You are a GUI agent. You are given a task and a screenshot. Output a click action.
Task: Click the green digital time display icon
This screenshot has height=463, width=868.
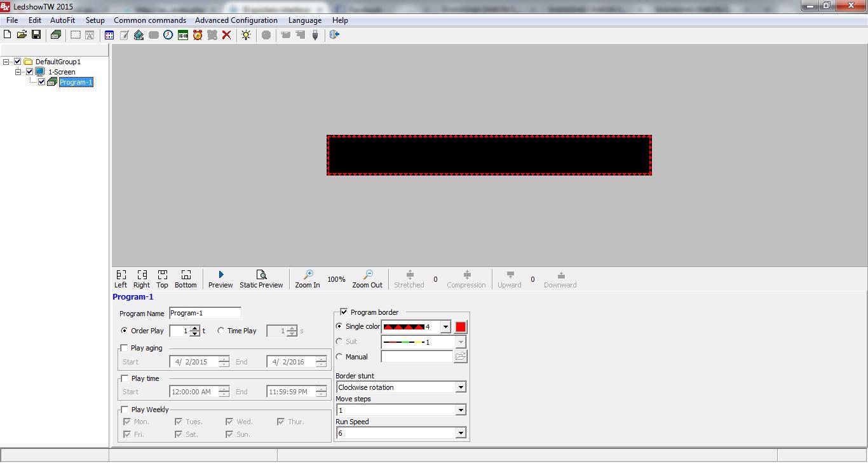183,35
